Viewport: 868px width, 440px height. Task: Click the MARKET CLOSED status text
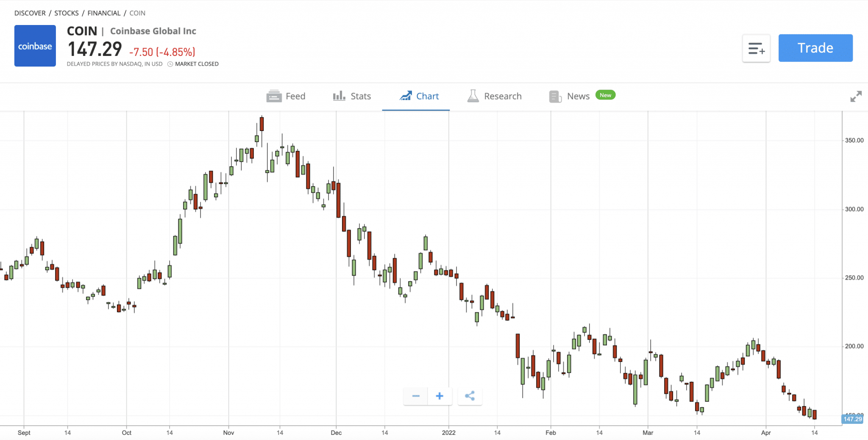[197, 64]
